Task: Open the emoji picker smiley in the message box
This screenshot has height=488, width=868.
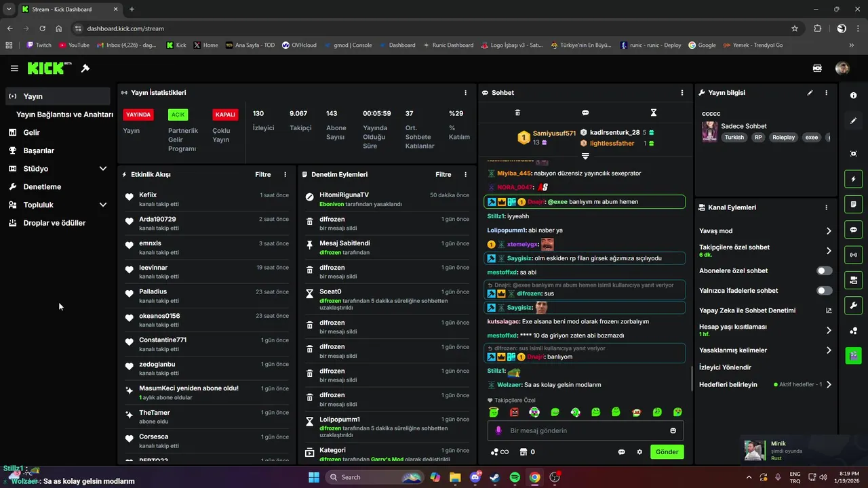Action: coord(673,430)
